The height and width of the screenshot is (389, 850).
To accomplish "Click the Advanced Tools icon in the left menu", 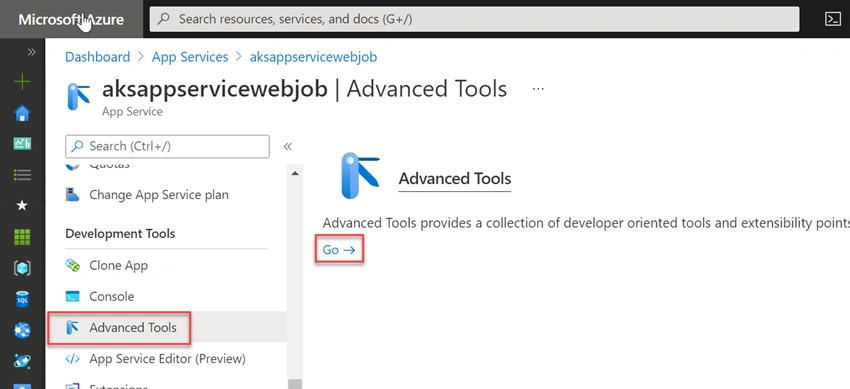I will [x=72, y=328].
